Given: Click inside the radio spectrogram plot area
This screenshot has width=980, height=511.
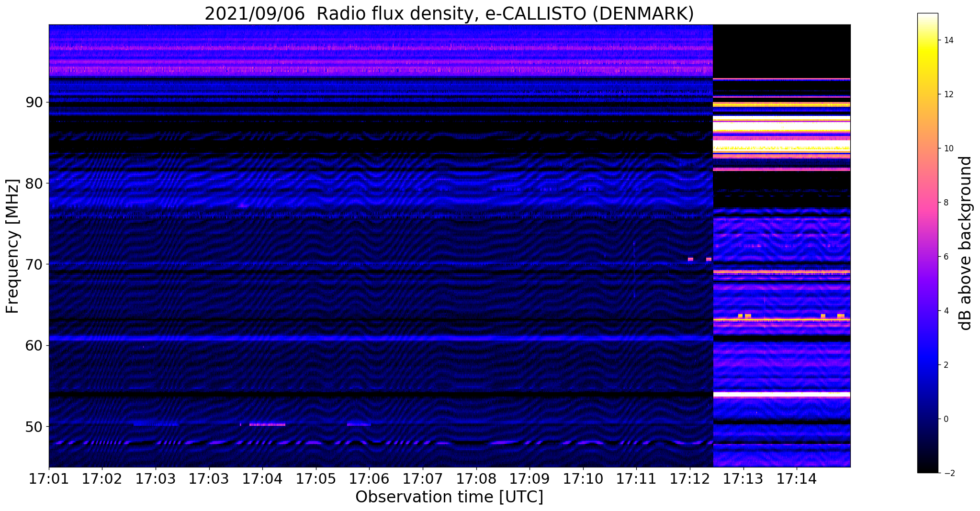Looking at the screenshot, I should pyautogui.click(x=450, y=246).
